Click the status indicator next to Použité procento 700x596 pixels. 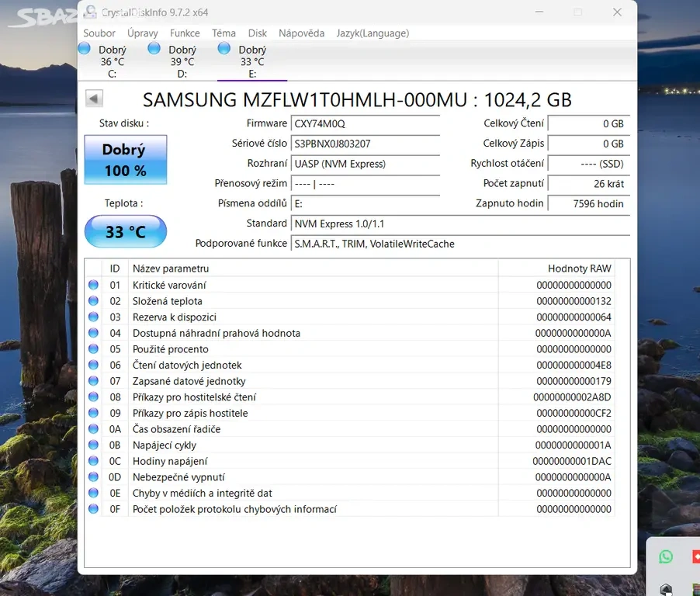coord(93,348)
